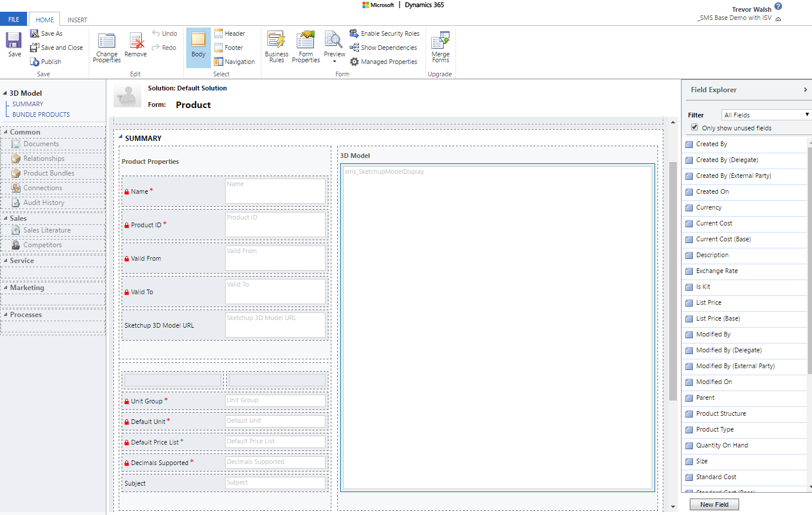Viewport: 812px width, 515px height.
Task: Open Form Properties
Action: (x=306, y=47)
